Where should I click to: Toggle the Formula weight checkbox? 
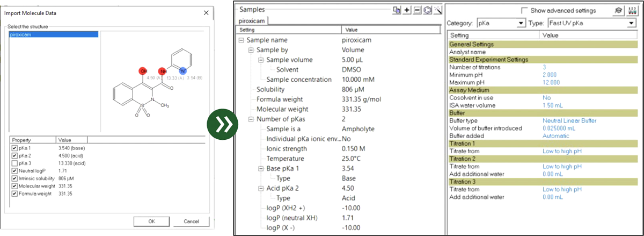(x=14, y=194)
